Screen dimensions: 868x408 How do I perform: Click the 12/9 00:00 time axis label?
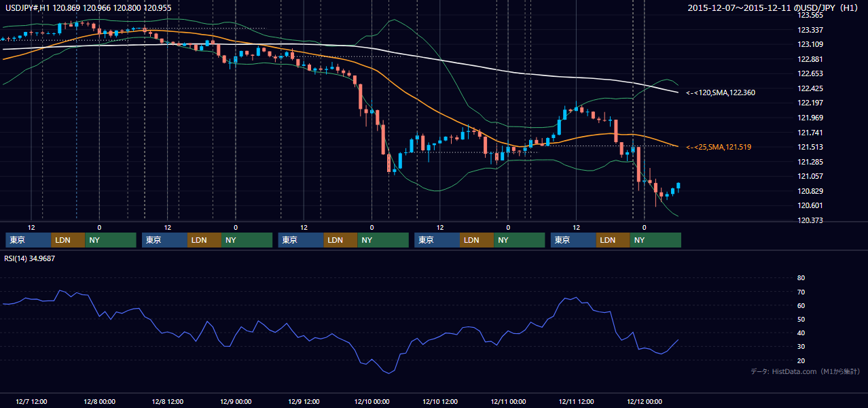(x=236, y=401)
